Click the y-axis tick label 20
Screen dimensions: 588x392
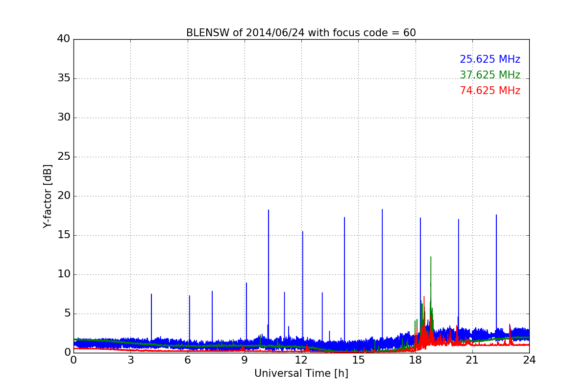point(64,196)
